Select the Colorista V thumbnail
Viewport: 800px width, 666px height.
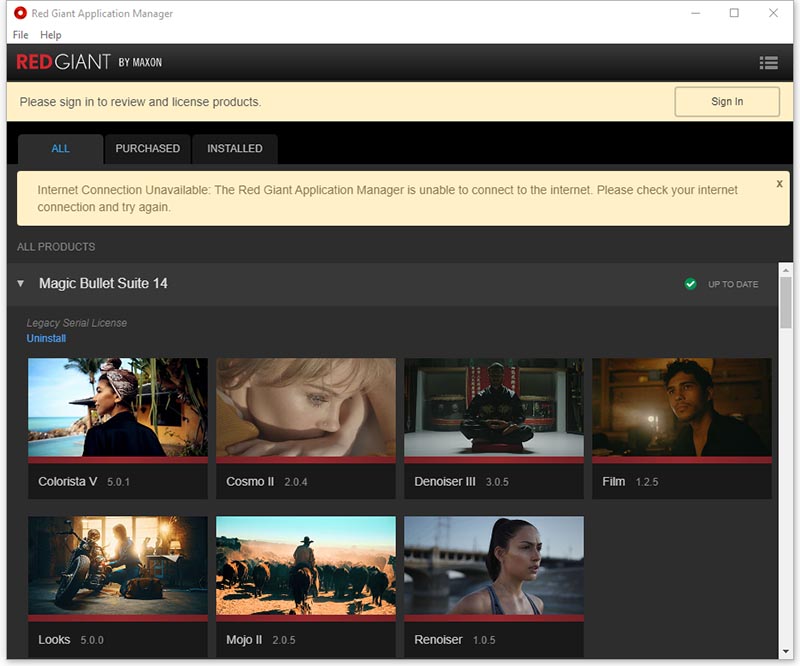coord(118,407)
